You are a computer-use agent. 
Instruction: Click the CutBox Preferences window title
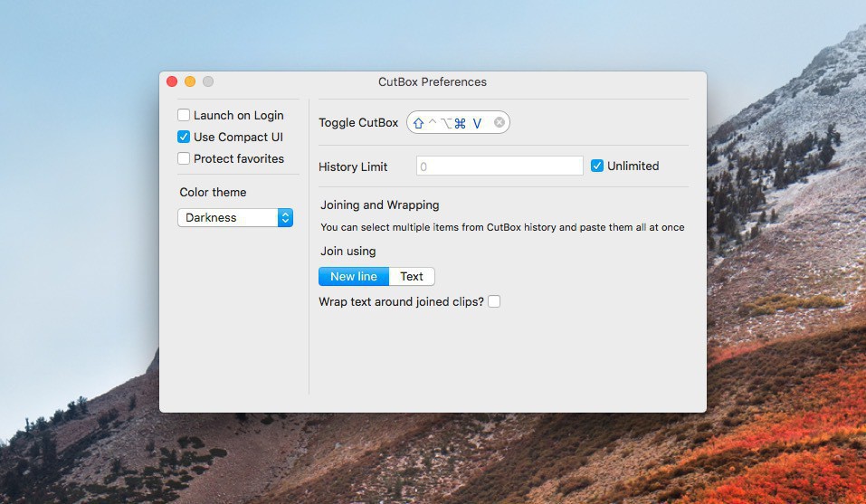point(433,81)
